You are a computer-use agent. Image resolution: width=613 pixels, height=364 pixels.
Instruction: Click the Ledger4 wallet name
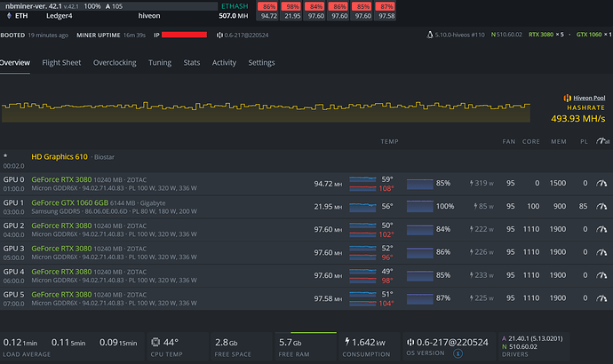tap(59, 16)
